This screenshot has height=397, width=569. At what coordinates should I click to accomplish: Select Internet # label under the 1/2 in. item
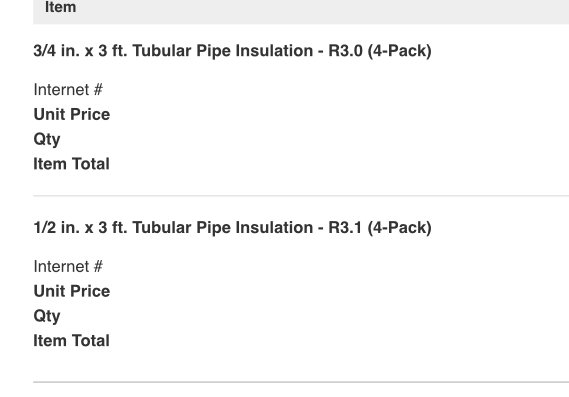[68, 266]
